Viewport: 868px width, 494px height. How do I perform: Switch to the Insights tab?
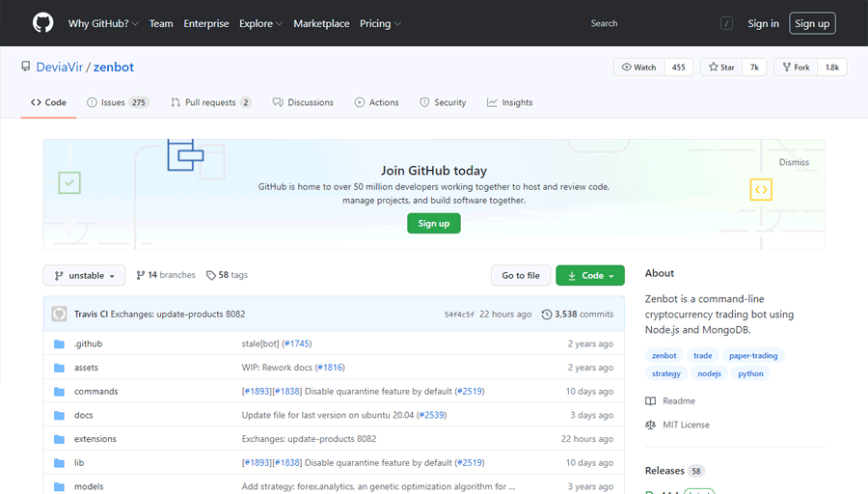pyautogui.click(x=510, y=102)
